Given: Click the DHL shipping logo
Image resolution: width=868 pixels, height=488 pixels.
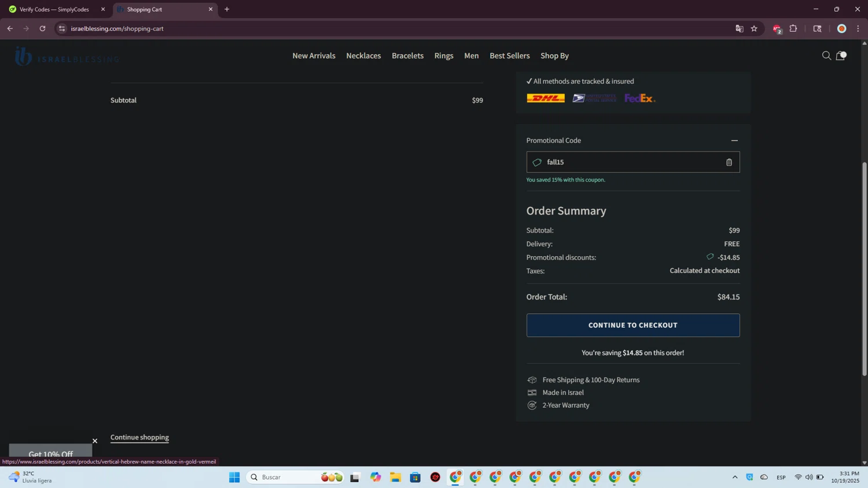Looking at the screenshot, I should click(546, 98).
